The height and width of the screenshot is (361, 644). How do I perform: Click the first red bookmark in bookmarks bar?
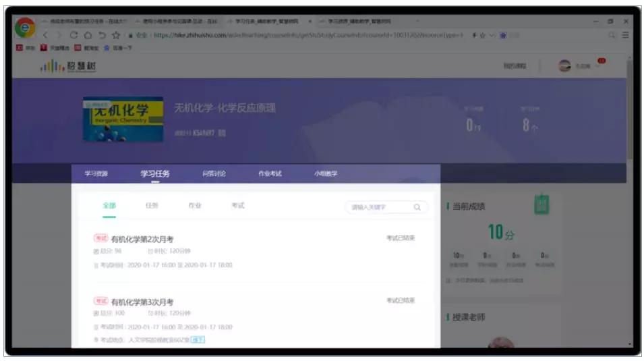click(25, 48)
